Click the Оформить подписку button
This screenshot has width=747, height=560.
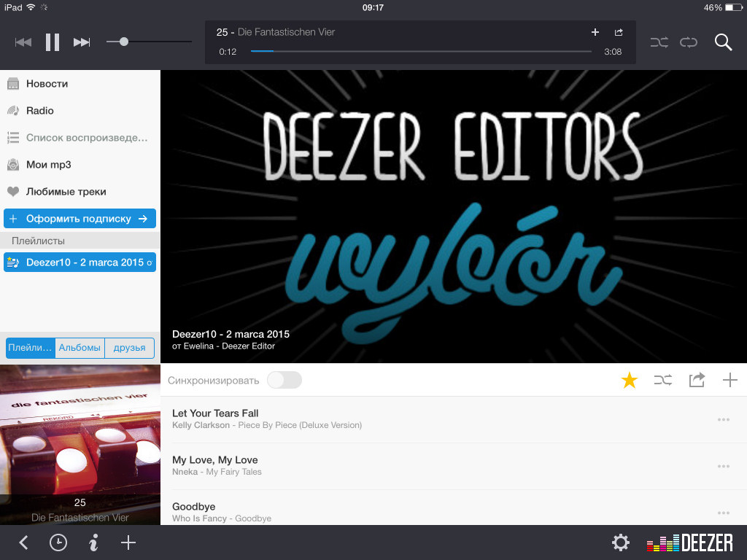tap(80, 218)
